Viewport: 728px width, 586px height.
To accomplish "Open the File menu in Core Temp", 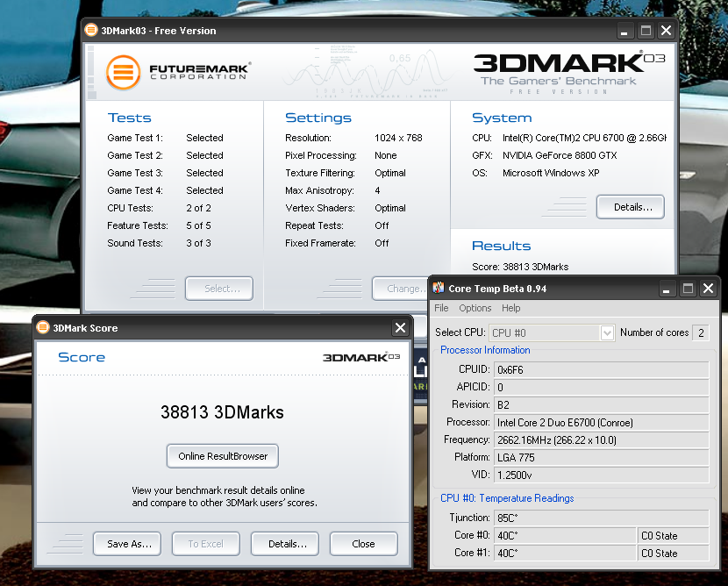I will [441, 308].
